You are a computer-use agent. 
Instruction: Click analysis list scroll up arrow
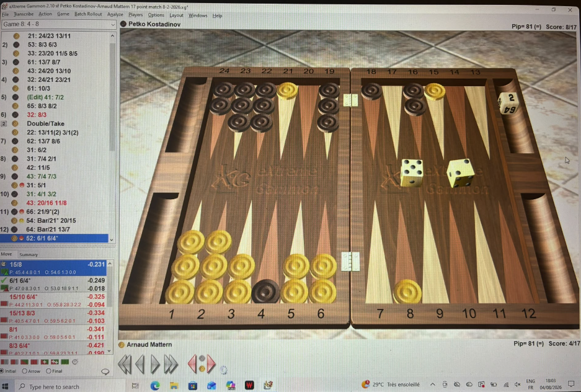click(x=110, y=264)
